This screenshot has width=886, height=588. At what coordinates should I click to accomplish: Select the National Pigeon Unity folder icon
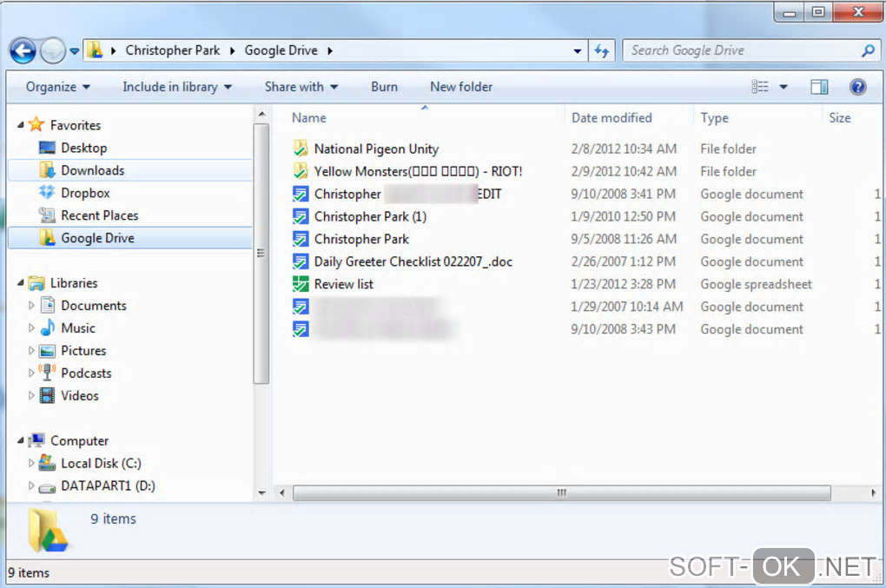pyautogui.click(x=301, y=149)
